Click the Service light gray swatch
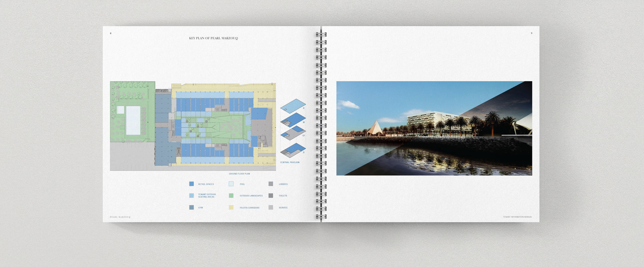 click(271, 207)
